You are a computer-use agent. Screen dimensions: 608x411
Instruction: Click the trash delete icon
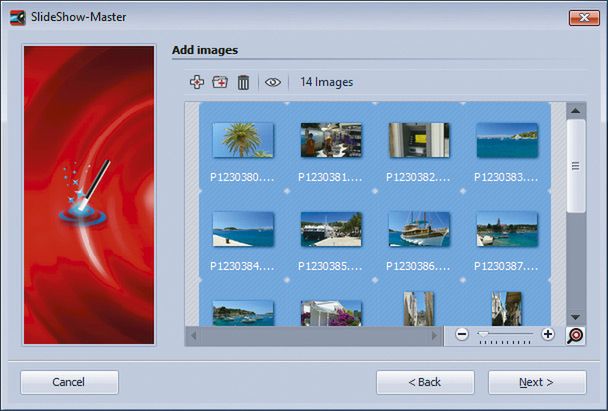243,83
